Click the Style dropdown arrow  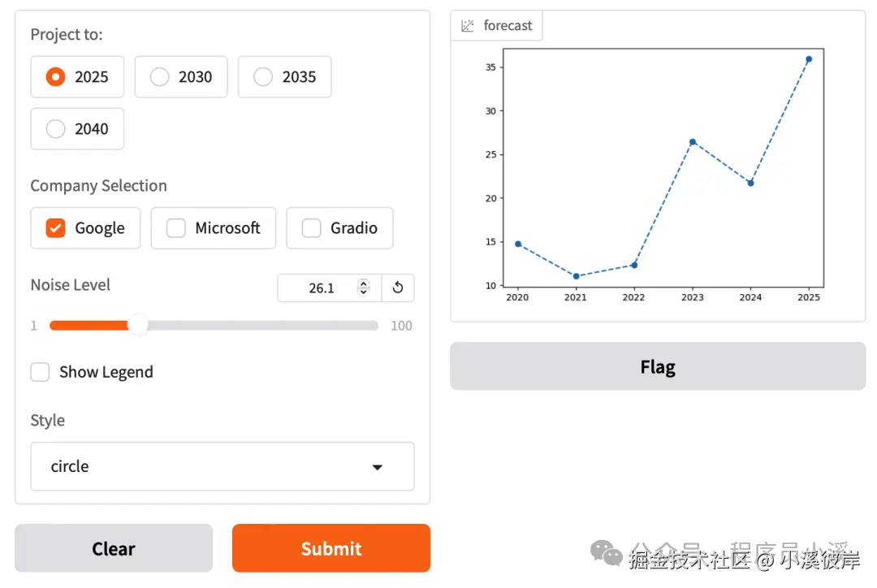click(378, 467)
